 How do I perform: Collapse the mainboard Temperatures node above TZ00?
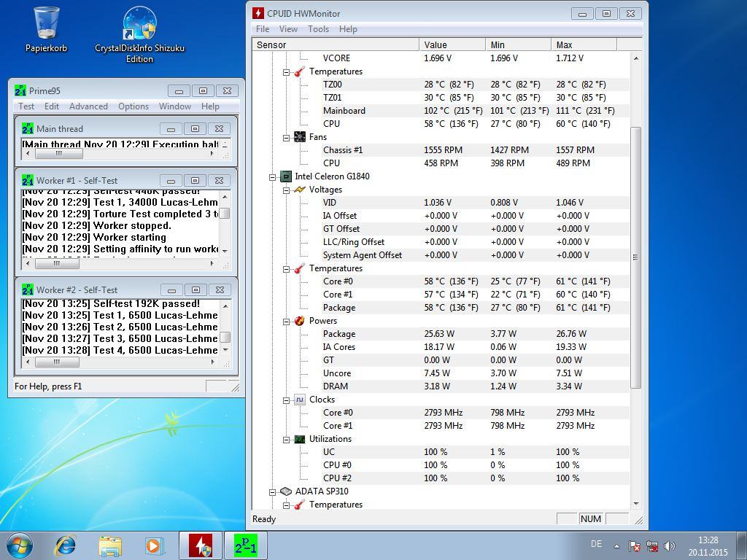pyautogui.click(x=286, y=72)
